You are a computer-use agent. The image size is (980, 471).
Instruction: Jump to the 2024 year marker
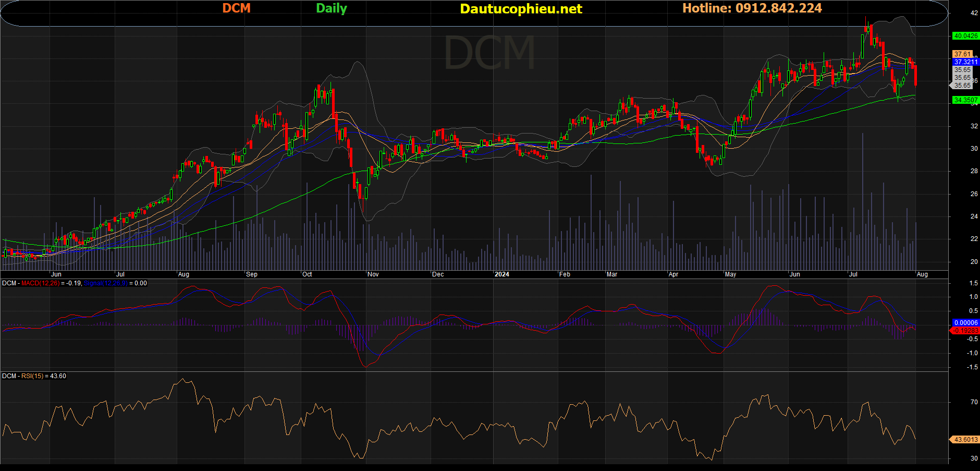pos(501,274)
